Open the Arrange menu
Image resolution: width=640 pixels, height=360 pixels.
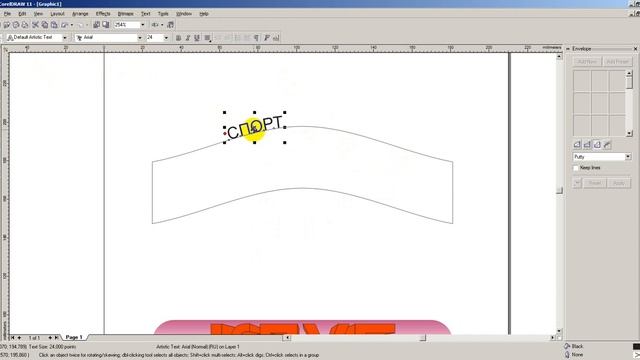(80, 14)
